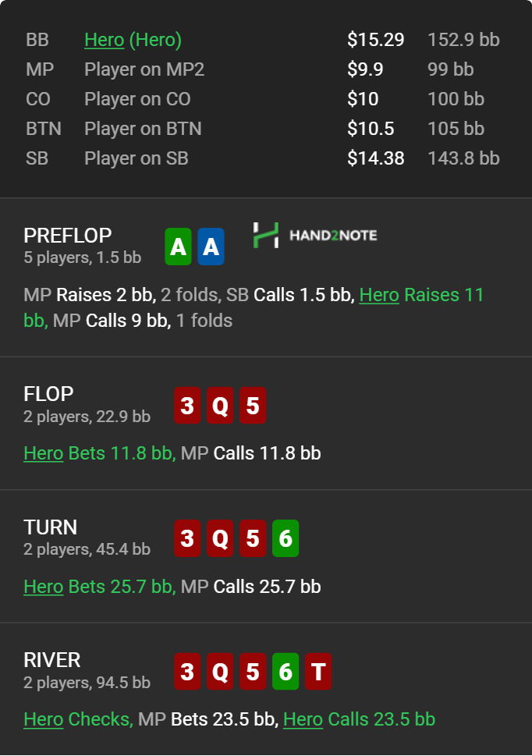Click Hero link before Calls 23.5 bb
Viewport: 532px width, 756px height.
point(303,719)
